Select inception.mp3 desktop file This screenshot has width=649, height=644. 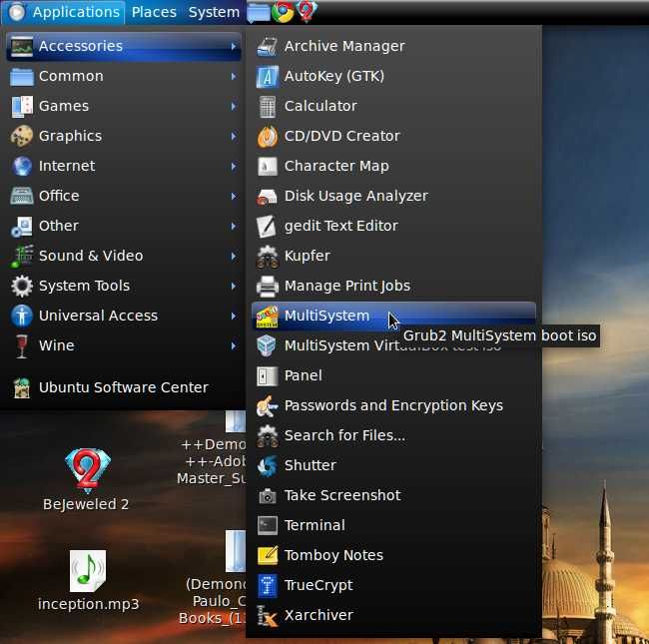pos(88,581)
